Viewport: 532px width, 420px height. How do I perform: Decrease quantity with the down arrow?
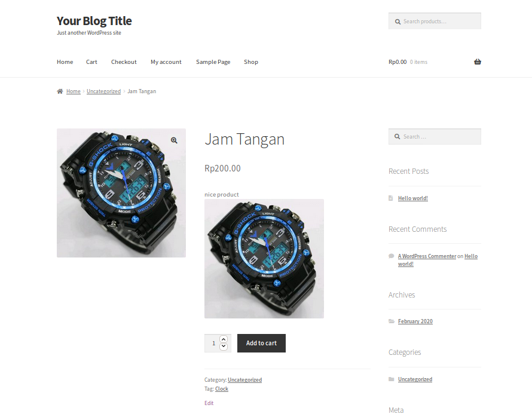click(x=223, y=347)
